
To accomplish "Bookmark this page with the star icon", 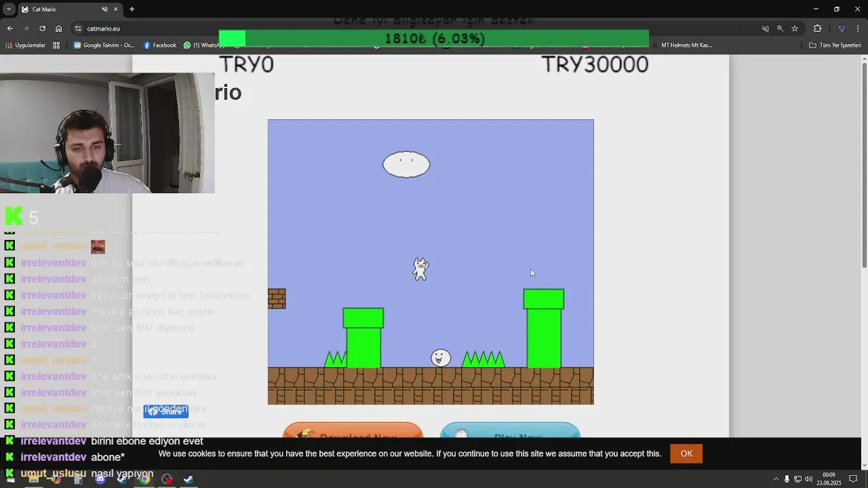I will click(x=795, y=28).
